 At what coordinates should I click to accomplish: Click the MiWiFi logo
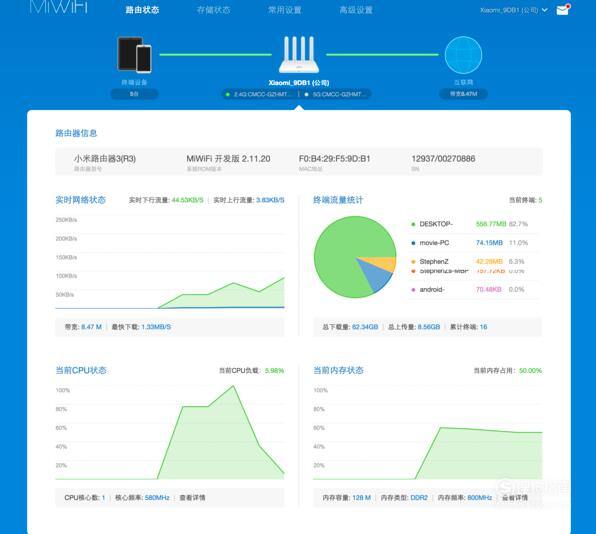pyautogui.click(x=59, y=7)
